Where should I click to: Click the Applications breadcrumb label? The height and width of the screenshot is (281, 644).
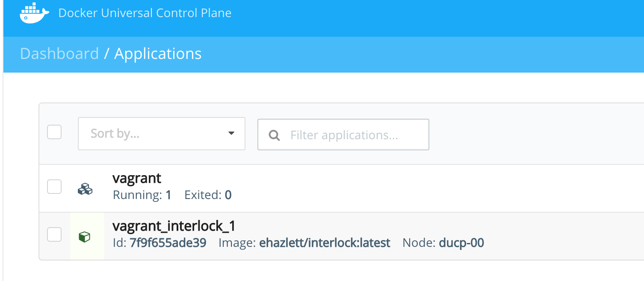coord(158,54)
